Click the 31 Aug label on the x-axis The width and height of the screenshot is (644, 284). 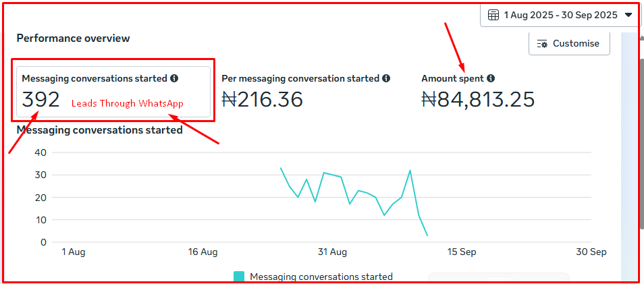click(332, 252)
